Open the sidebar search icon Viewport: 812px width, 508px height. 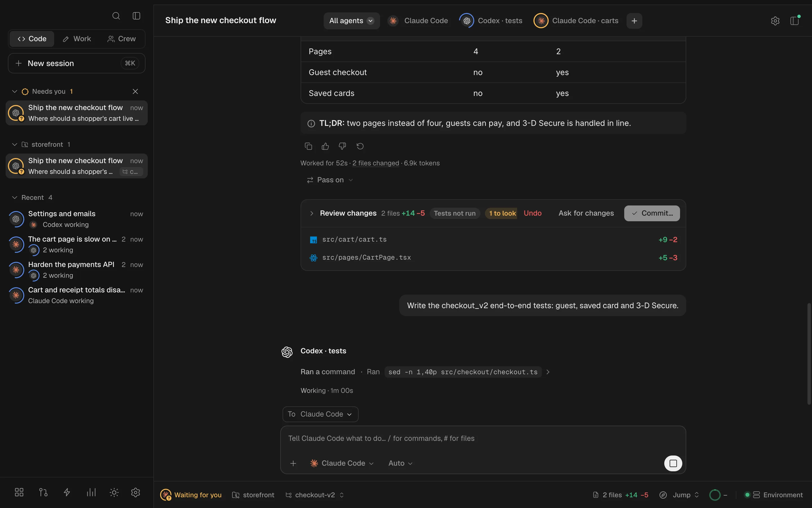click(x=116, y=16)
